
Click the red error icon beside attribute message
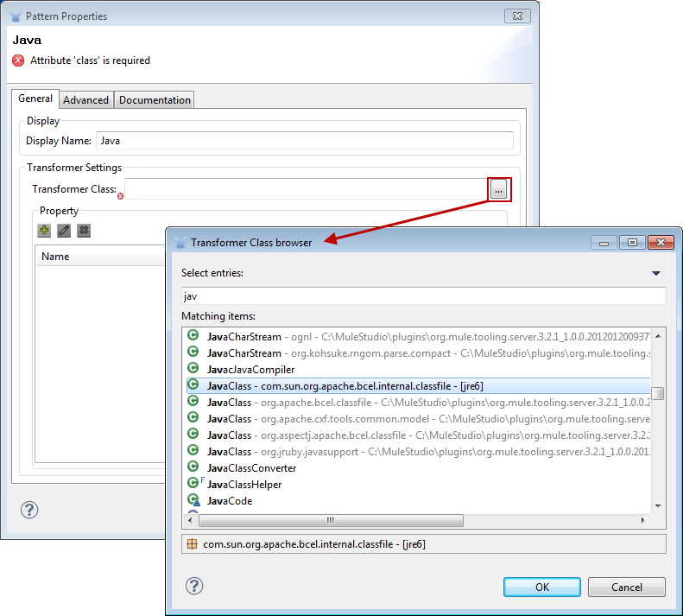point(18,61)
